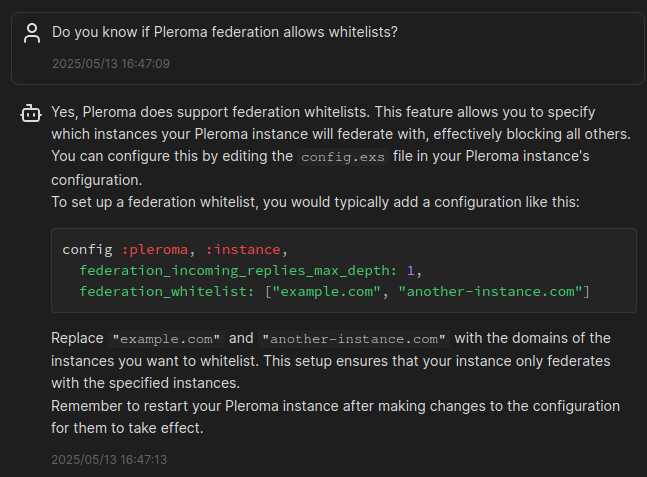The height and width of the screenshot is (477, 647).
Task: Click the user avatar icon
Action: [x=32, y=33]
